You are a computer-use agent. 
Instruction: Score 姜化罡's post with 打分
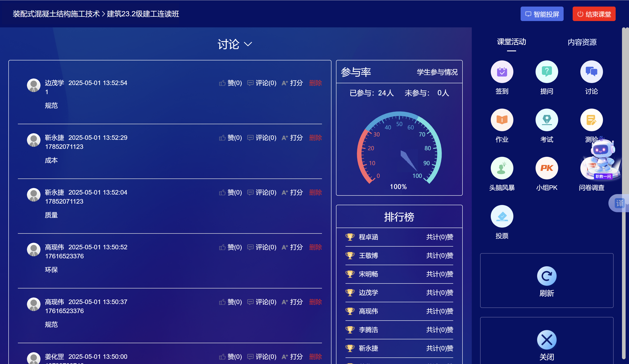(292, 357)
